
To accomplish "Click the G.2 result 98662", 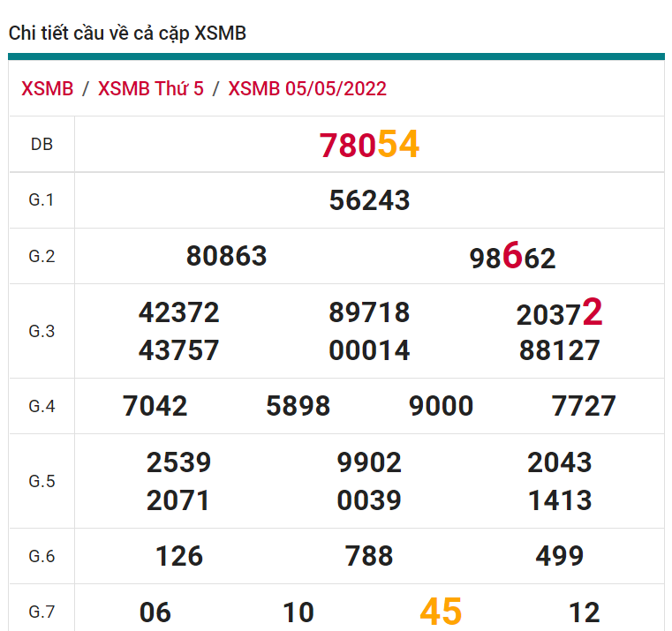I will (512, 258).
